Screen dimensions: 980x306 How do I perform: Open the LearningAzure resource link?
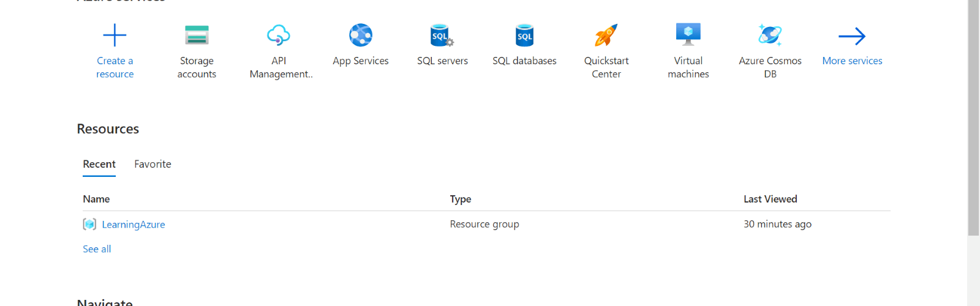click(x=134, y=225)
